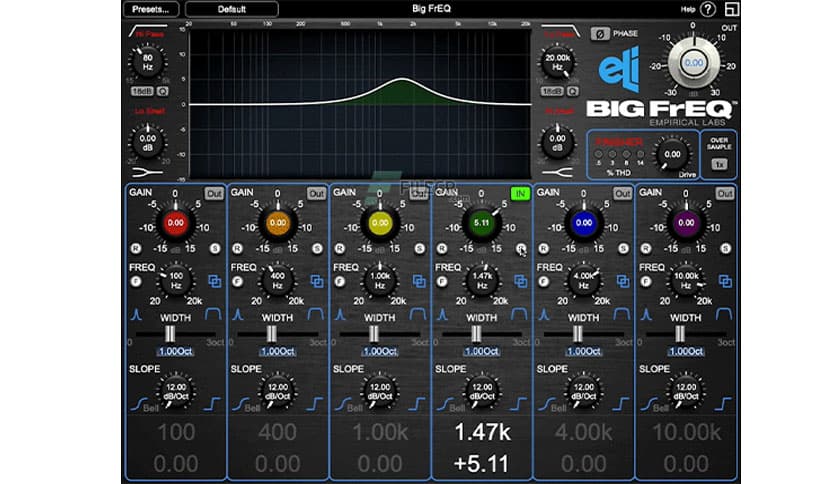Toggle the F button on the 4.00k band

click(543, 281)
